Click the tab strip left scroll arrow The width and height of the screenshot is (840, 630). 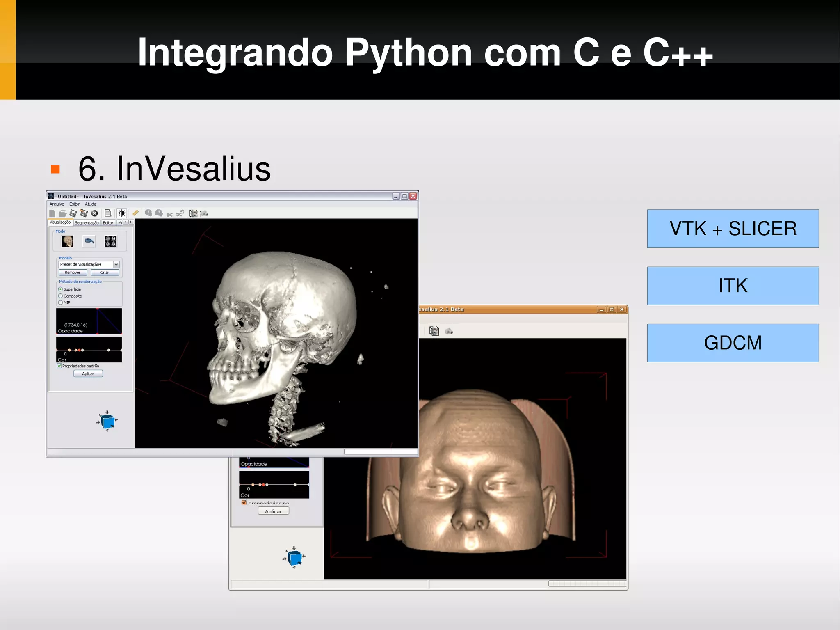pyautogui.click(x=126, y=222)
